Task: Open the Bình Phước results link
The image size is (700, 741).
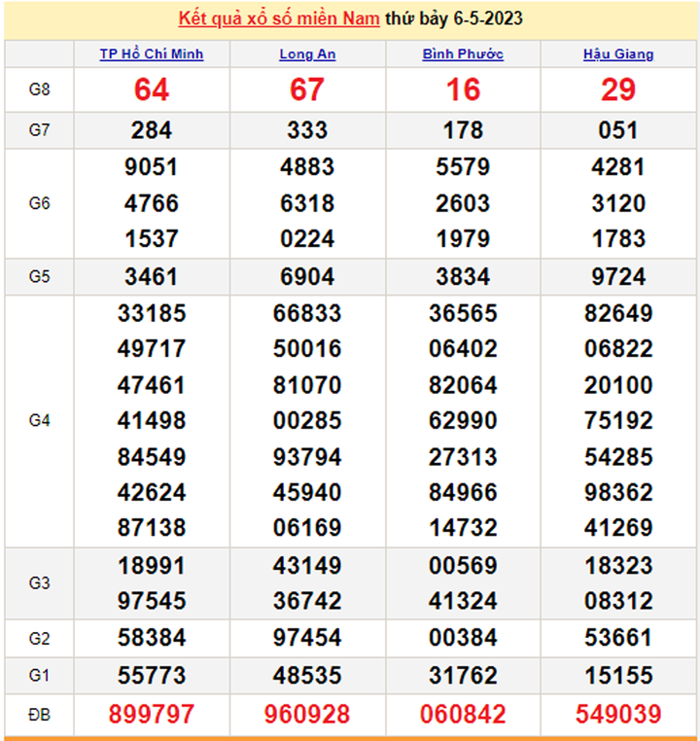Action: pos(463,54)
